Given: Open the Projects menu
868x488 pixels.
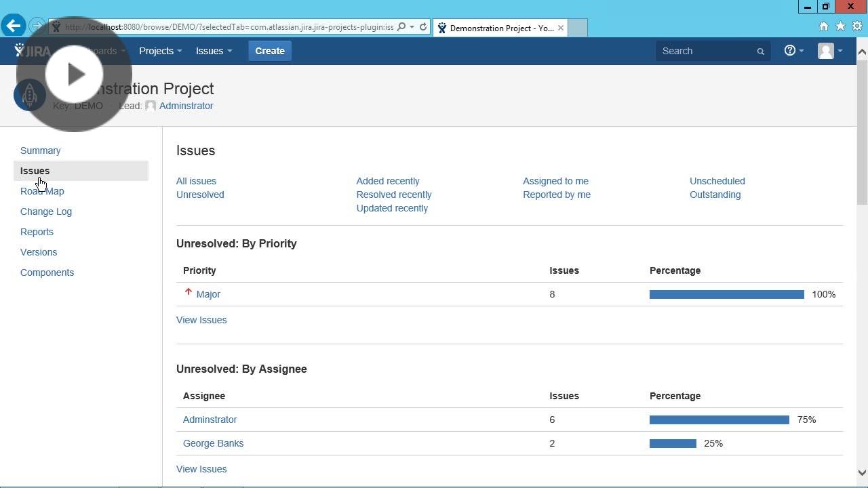Looking at the screenshot, I should tap(161, 51).
